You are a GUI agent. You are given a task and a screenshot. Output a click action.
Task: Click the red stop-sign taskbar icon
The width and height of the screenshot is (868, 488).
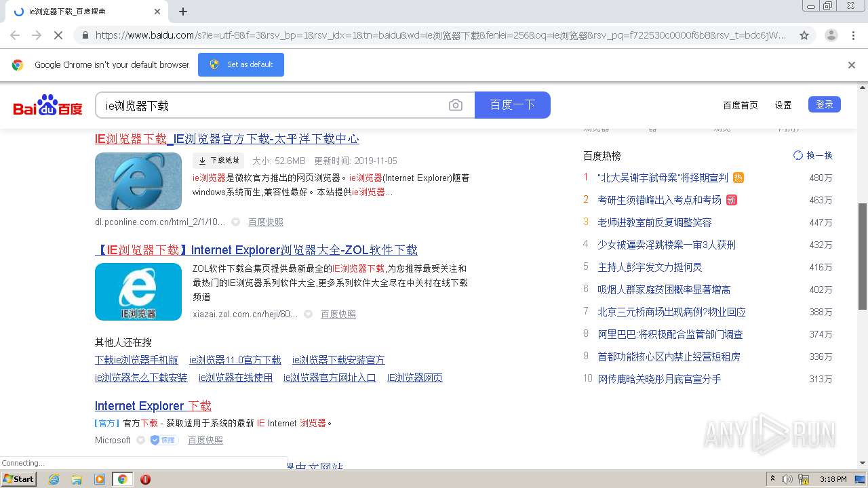[145, 479]
